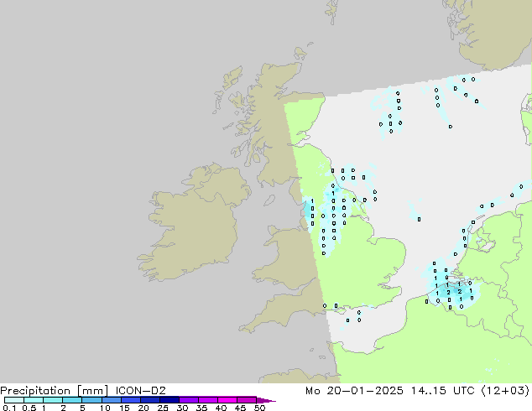Select the 2–5 mm legend color swatch
Image resolution: width=532 pixels, height=411 pixels.
click(72, 400)
